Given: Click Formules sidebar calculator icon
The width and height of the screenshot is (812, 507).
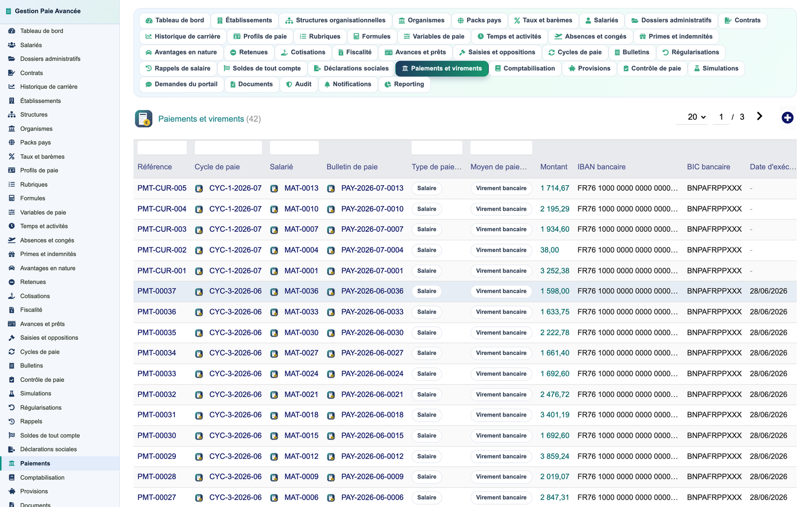Looking at the screenshot, I should 12,198.
